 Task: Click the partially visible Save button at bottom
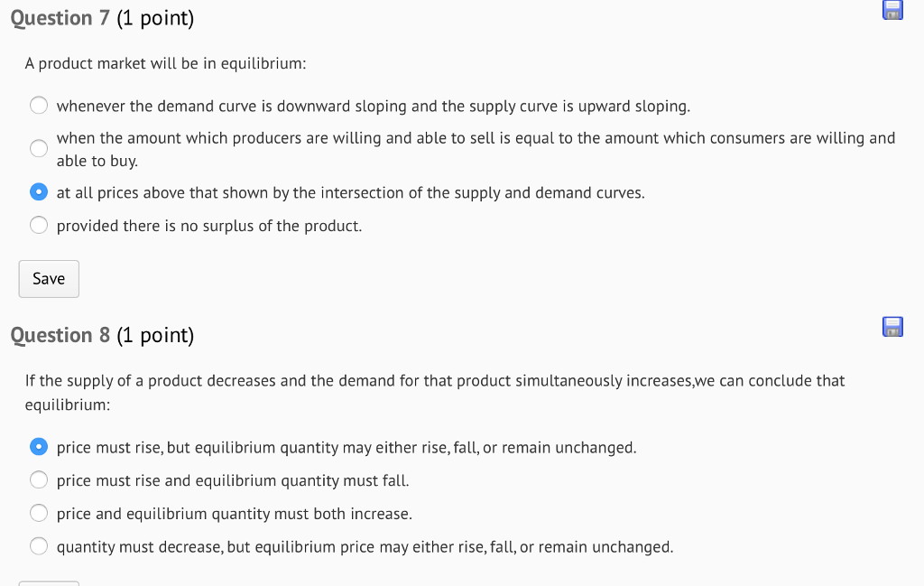click(x=49, y=582)
